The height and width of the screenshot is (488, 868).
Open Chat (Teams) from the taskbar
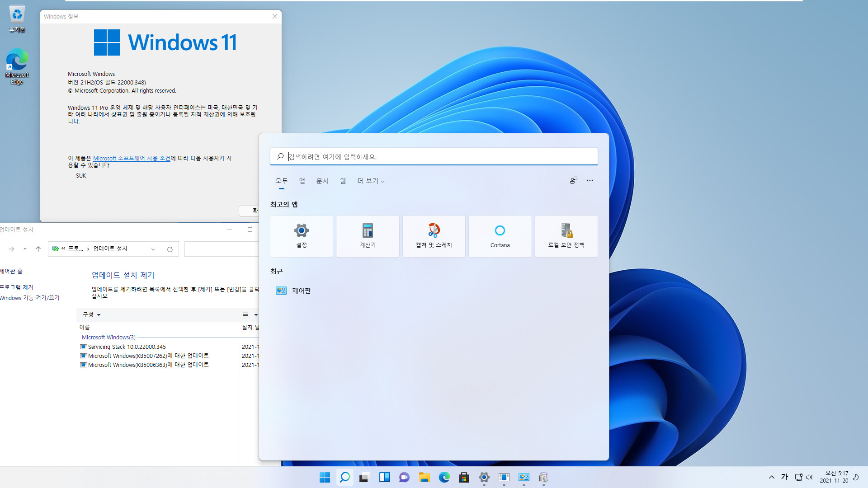pos(404,477)
